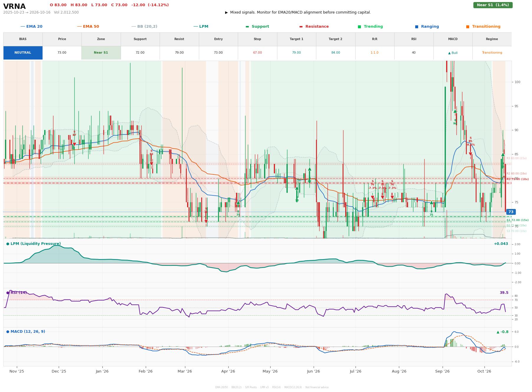Click the red Resistance legend item

[314, 27]
